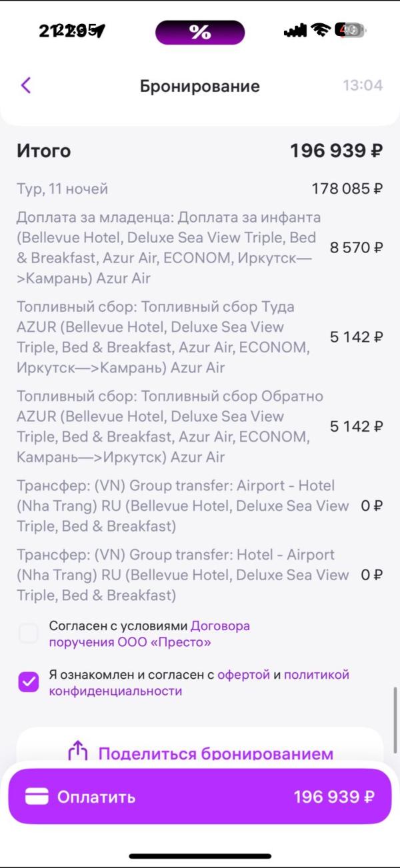The image size is (400, 868).
Task: Tap the card icon on pay button
Action: click(x=37, y=797)
